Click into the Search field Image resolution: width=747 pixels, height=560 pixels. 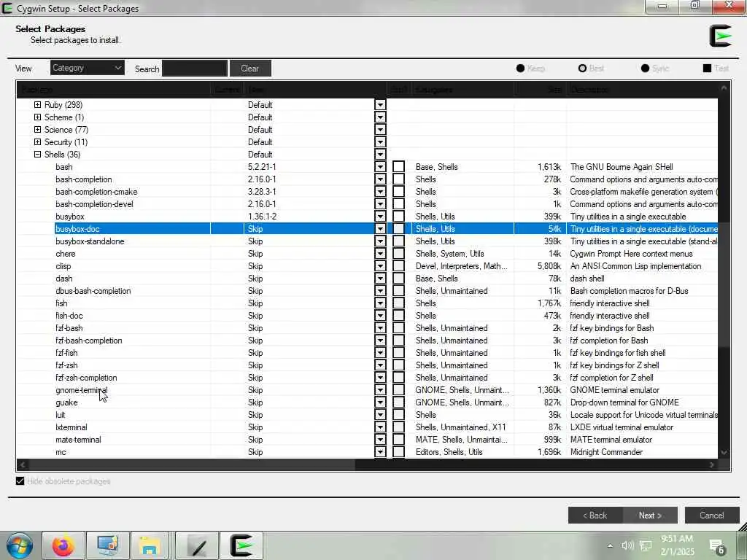coord(194,68)
